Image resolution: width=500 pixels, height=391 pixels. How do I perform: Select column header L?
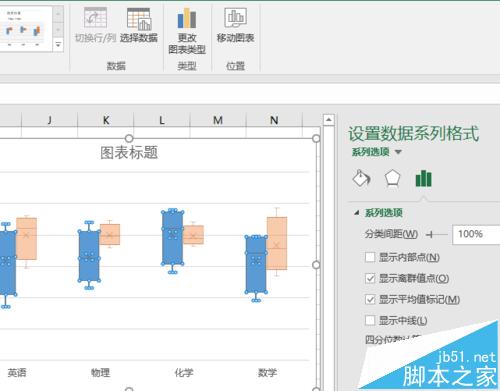click(162, 120)
